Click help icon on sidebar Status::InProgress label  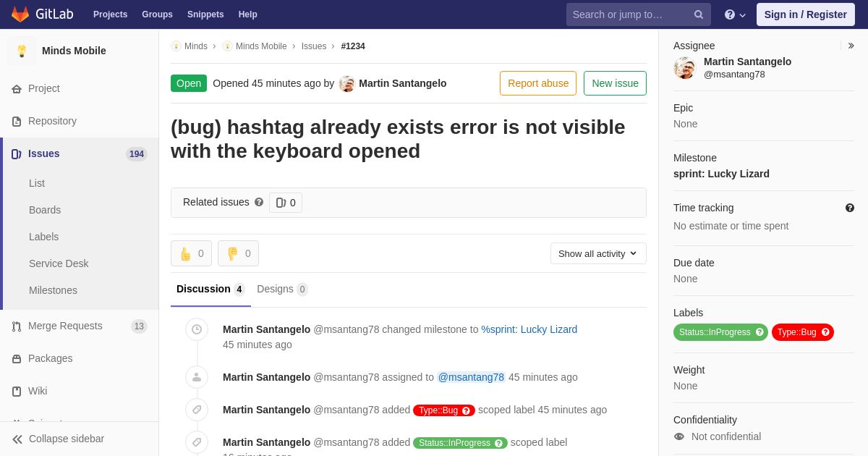759,332
